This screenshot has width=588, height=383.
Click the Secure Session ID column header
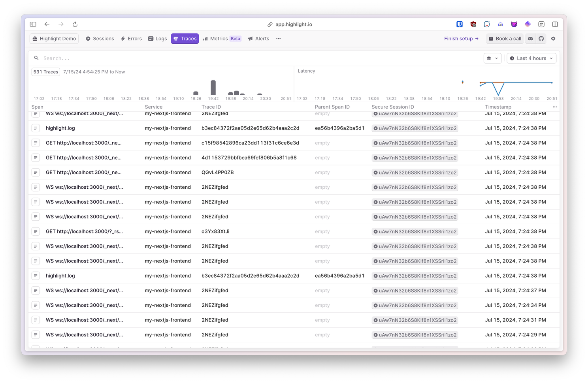(x=393, y=107)
